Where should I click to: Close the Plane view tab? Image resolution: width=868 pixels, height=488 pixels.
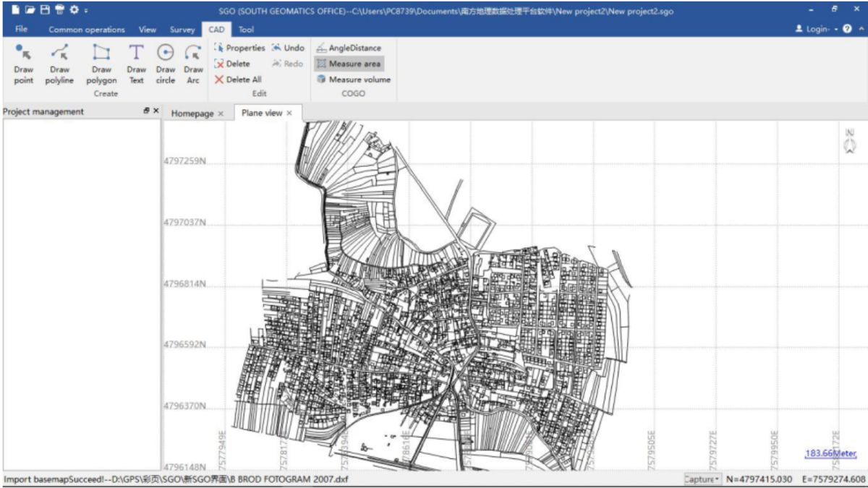[x=289, y=114]
